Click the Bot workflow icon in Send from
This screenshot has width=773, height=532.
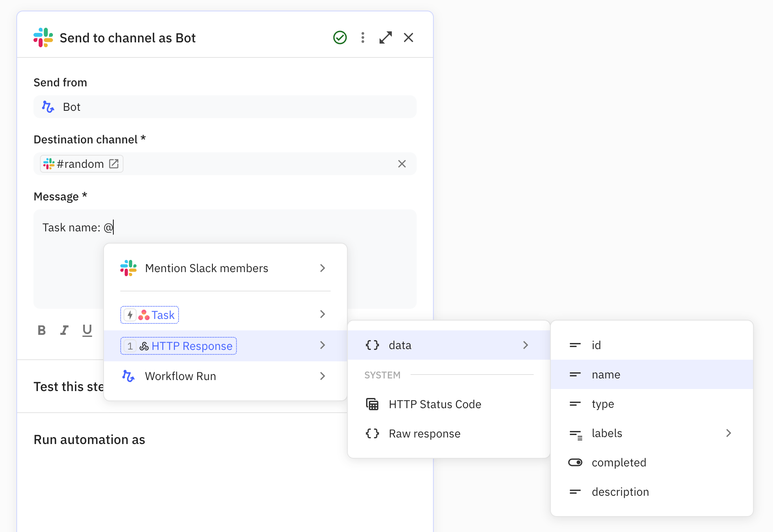[48, 107]
